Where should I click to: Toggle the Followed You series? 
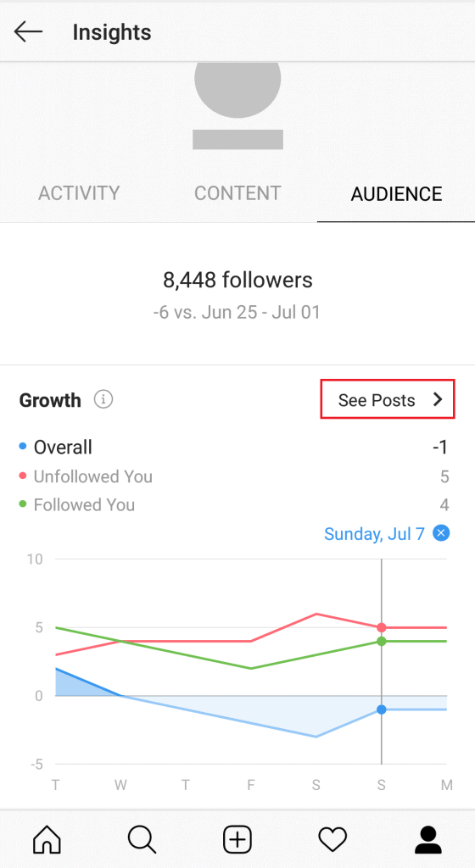coord(77,505)
